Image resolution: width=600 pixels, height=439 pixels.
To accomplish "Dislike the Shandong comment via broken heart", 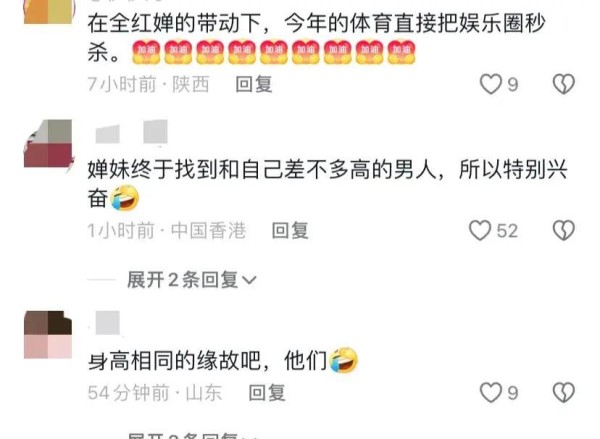I will point(564,393).
